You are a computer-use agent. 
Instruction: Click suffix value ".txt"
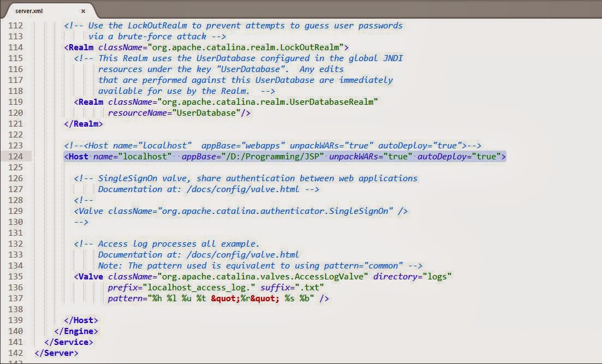[306, 288]
